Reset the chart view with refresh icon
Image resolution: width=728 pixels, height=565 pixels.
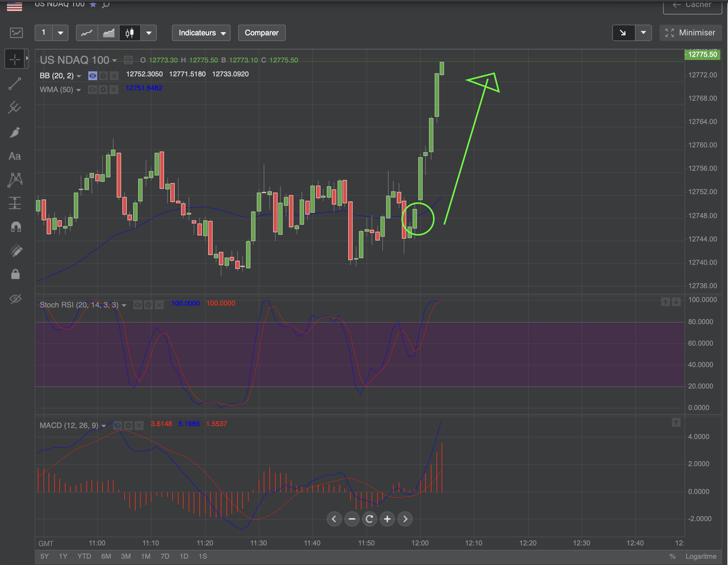[369, 519]
